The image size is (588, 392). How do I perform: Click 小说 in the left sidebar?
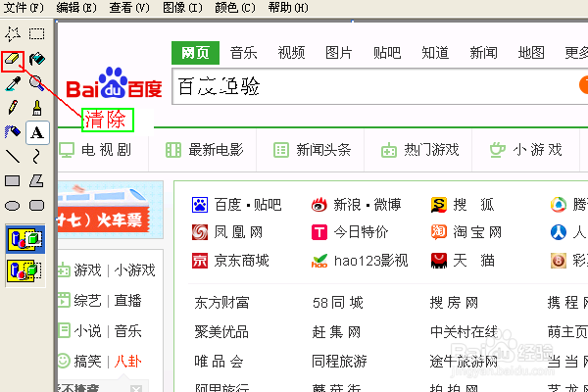coord(88,331)
